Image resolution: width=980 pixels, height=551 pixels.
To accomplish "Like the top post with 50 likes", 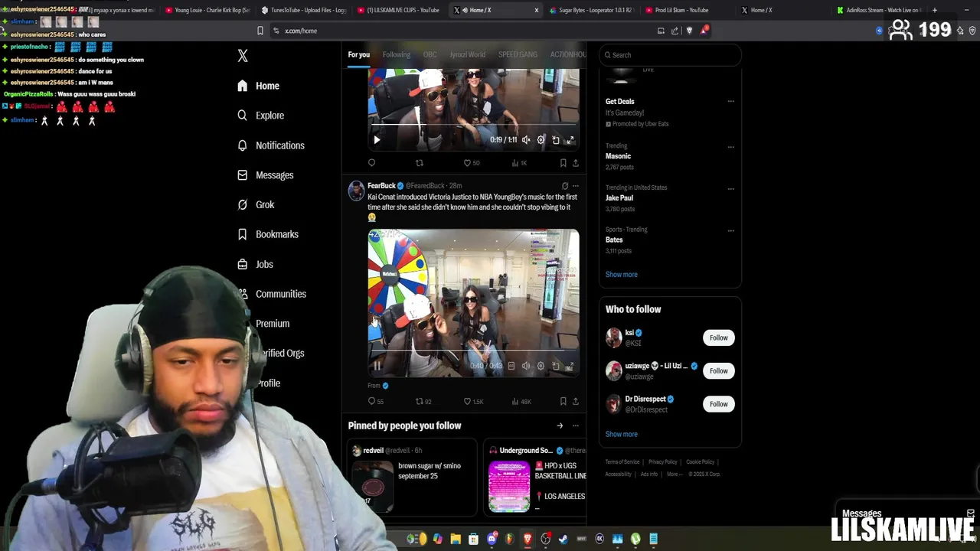I will (x=472, y=163).
